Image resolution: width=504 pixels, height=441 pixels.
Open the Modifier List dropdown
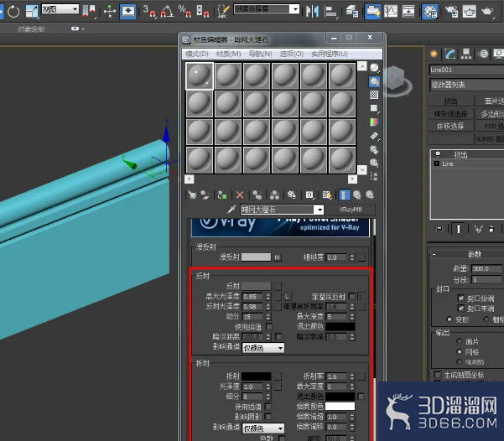(x=467, y=85)
